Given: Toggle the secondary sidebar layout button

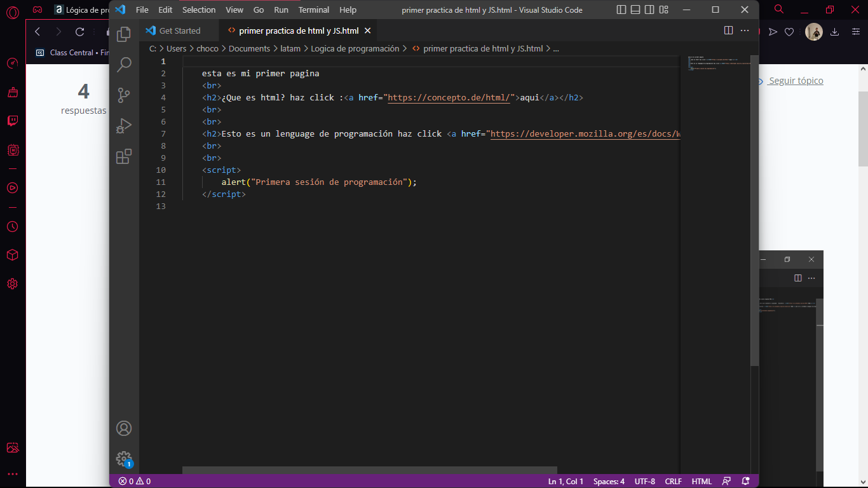Looking at the screenshot, I should click(x=649, y=10).
